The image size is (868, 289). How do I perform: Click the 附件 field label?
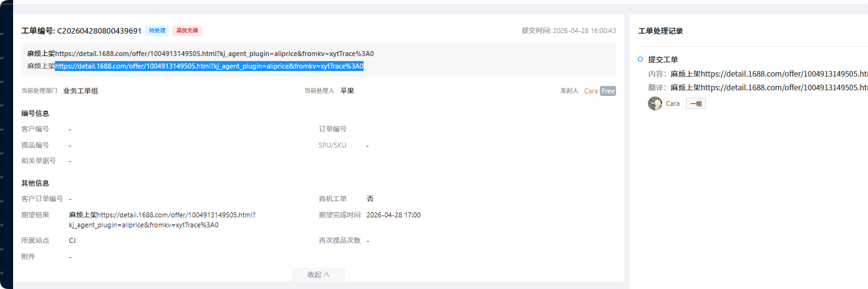pos(28,257)
